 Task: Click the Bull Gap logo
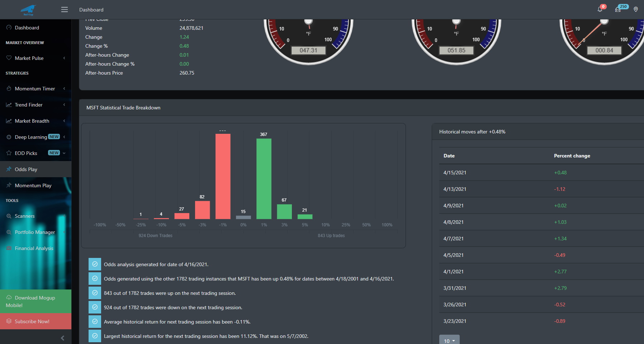point(28,10)
